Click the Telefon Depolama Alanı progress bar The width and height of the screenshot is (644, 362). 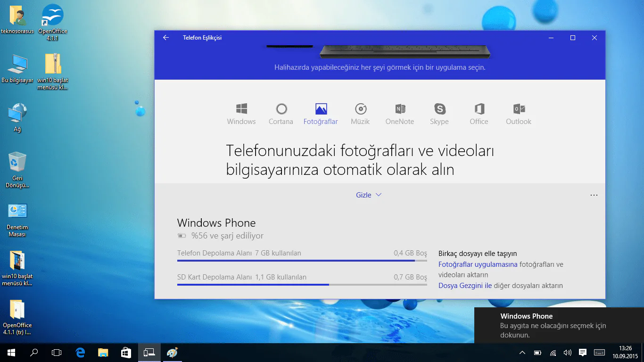(x=302, y=260)
